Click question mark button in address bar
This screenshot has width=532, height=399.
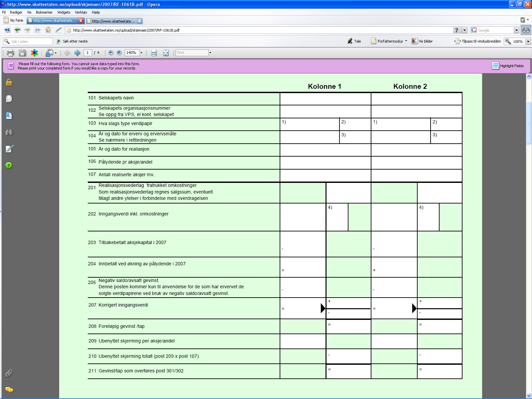[458, 30]
